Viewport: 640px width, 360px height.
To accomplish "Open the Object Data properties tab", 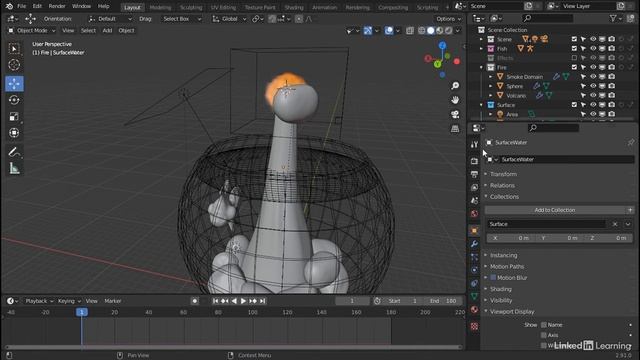I will 474,296.
